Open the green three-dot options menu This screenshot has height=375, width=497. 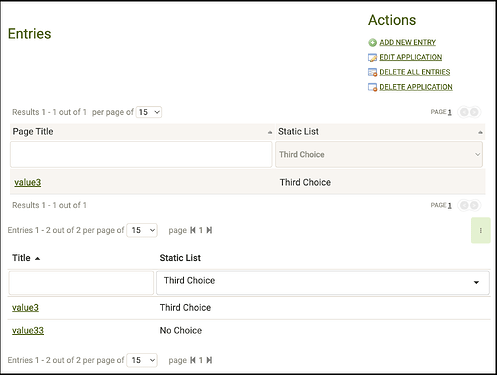coord(481,230)
